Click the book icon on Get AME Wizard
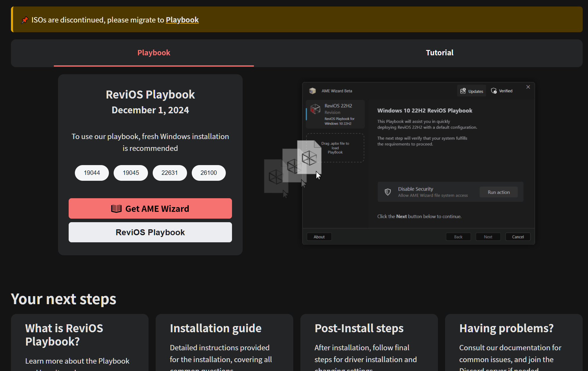 (116, 209)
